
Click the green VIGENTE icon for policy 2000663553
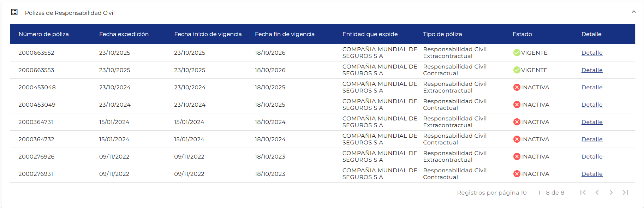(x=517, y=70)
